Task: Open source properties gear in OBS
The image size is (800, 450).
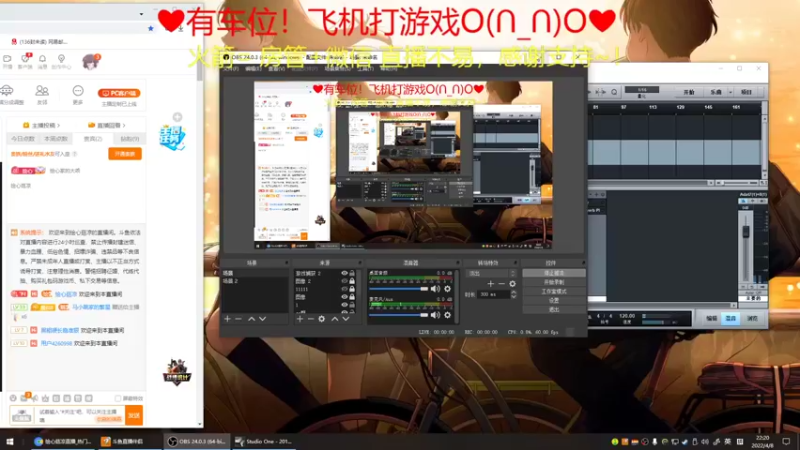Action: pyautogui.click(x=321, y=319)
